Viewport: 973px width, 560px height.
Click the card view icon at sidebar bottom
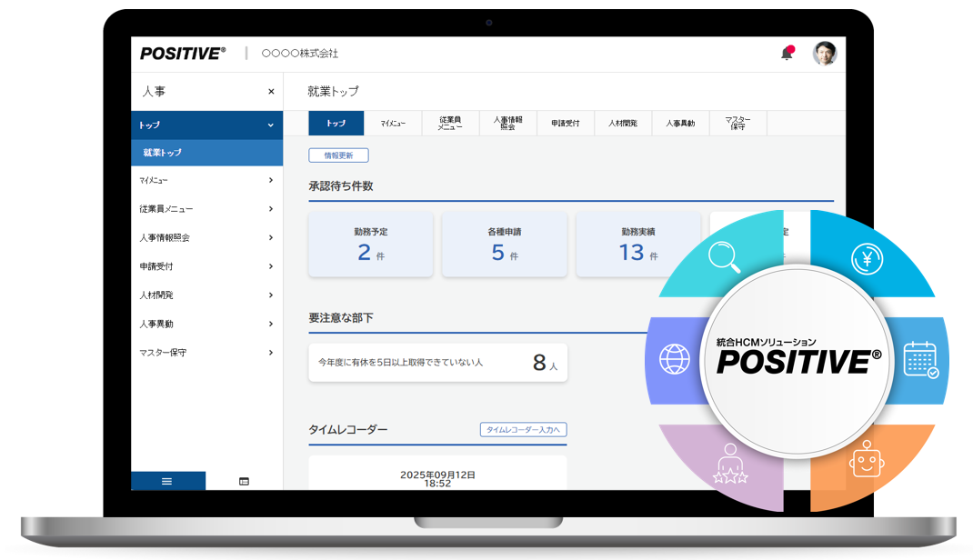click(x=244, y=481)
